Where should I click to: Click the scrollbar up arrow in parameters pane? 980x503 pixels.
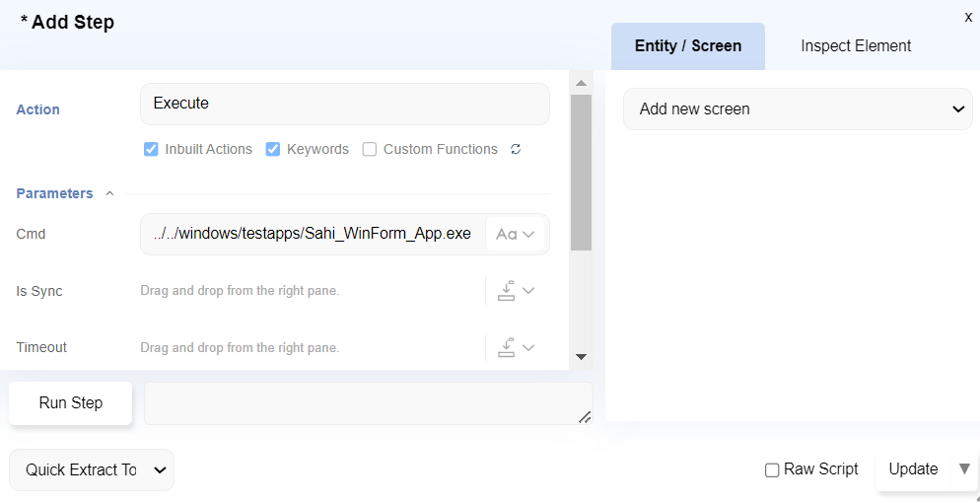tap(581, 83)
